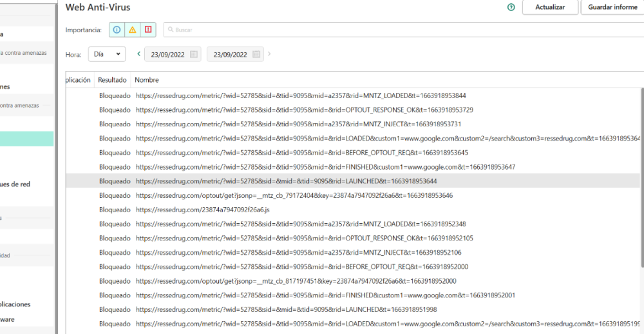
Task: Click the vertical scrollbar of the results list
Action: pyautogui.click(x=642, y=177)
